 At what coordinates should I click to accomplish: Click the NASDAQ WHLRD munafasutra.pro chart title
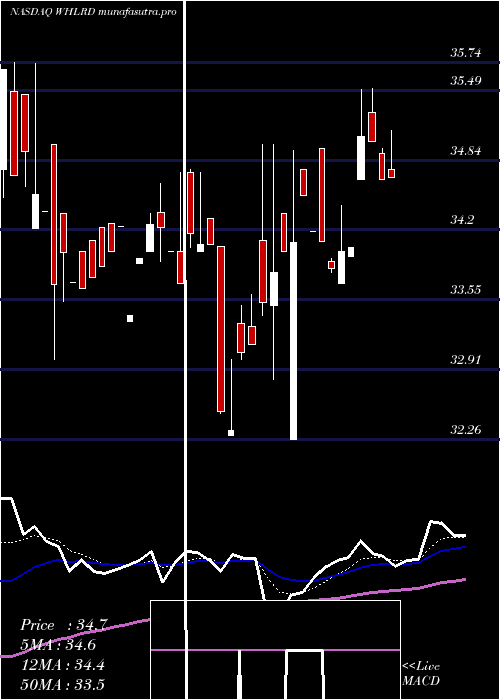(93, 12)
